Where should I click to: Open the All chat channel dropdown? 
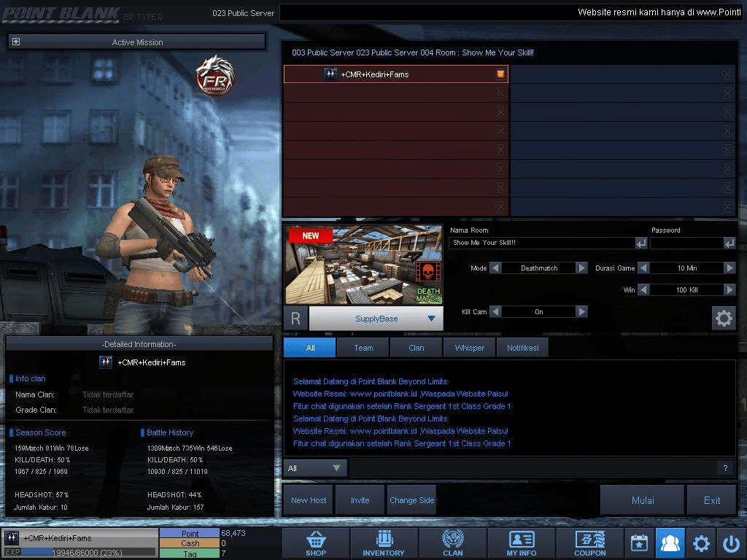coord(314,468)
